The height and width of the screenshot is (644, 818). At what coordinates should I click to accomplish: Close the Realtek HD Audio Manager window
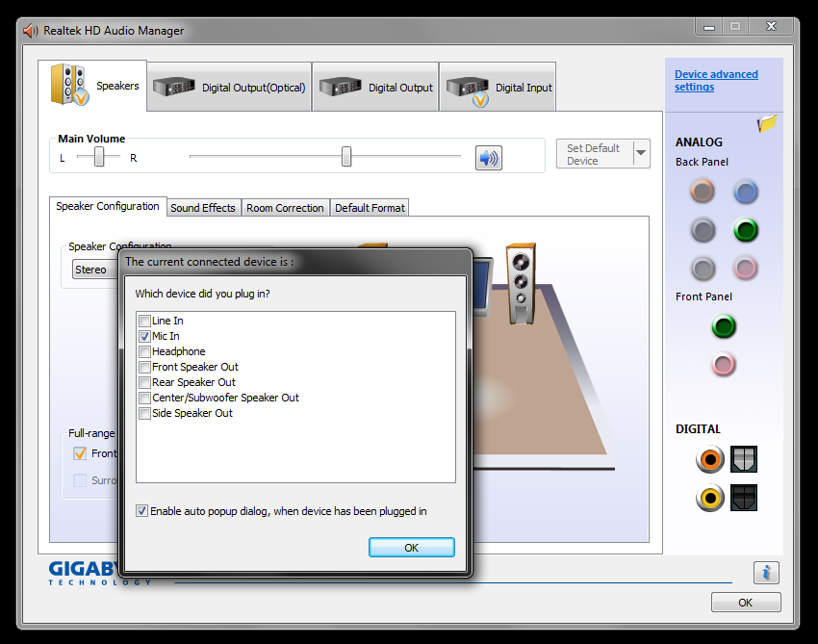point(771,27)
